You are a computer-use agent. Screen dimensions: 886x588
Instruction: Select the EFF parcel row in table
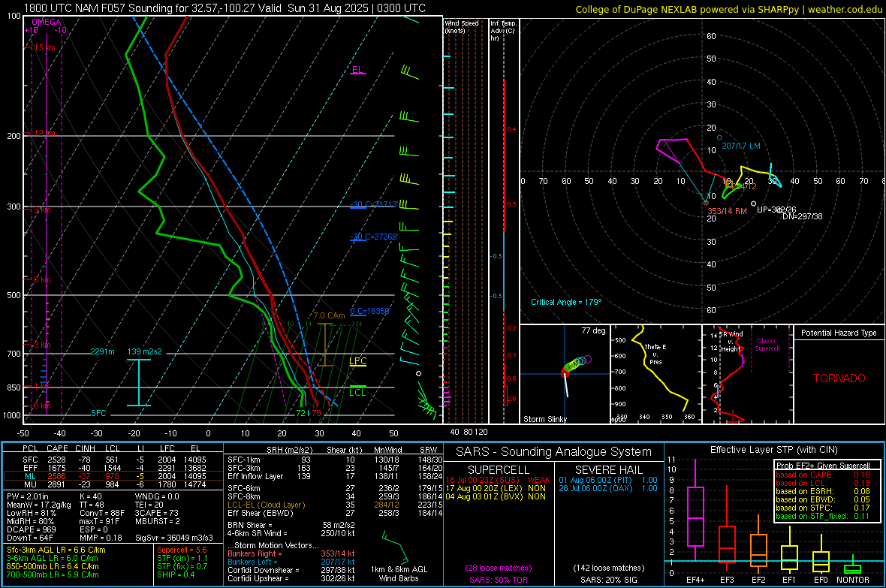tap(114, 468)
